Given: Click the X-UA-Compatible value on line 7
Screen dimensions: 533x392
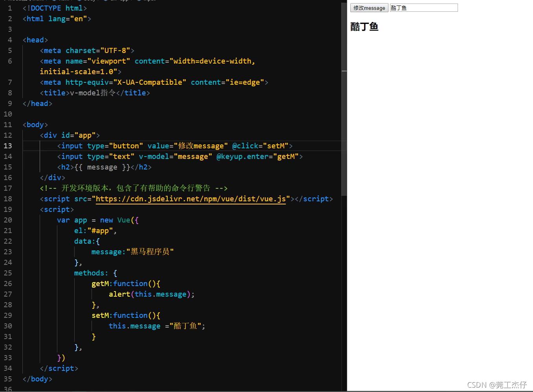Looking at the screenshot, I should pos(150,82).
